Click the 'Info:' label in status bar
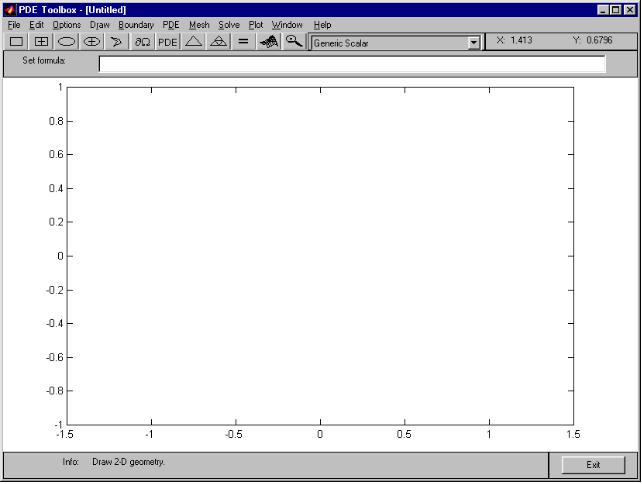 click(70, 462)
